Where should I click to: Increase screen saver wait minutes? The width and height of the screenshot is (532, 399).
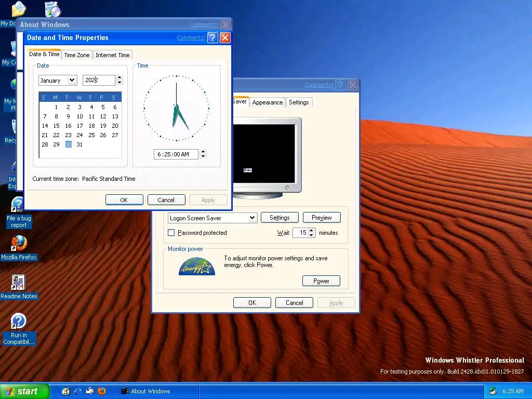(x=312, y=230)
